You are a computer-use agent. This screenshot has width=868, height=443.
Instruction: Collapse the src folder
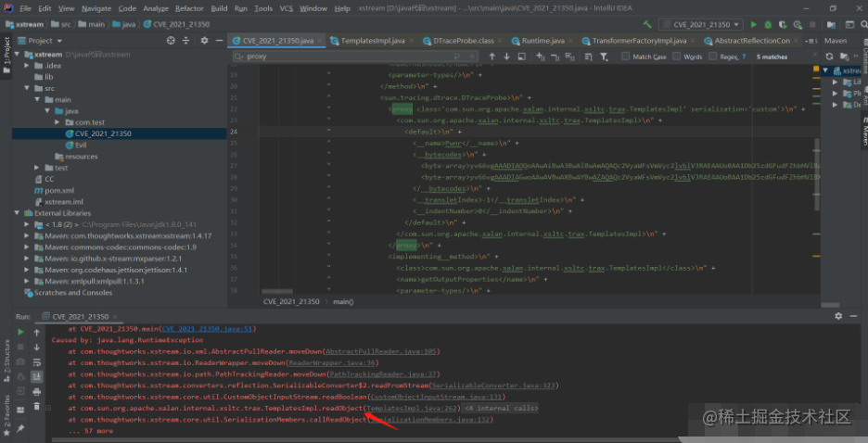(27, 88)
